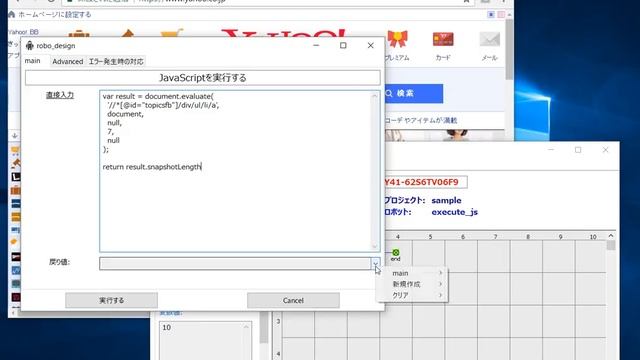The width and height of the screenshot is (640, 360).
Task: Open the メール envelope icon
Action: (489, 40)
